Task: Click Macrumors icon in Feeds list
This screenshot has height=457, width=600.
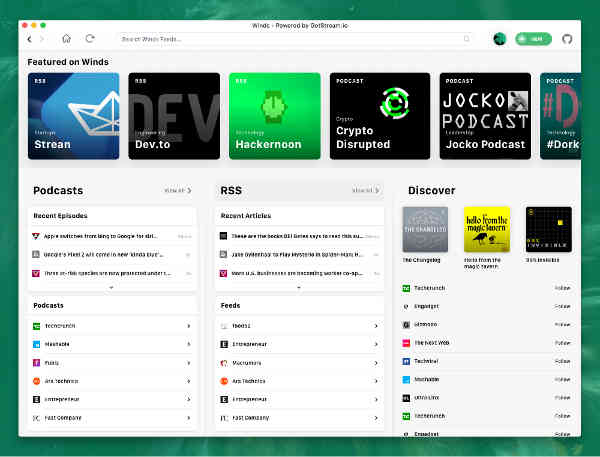Action: (x=224, y=363)
